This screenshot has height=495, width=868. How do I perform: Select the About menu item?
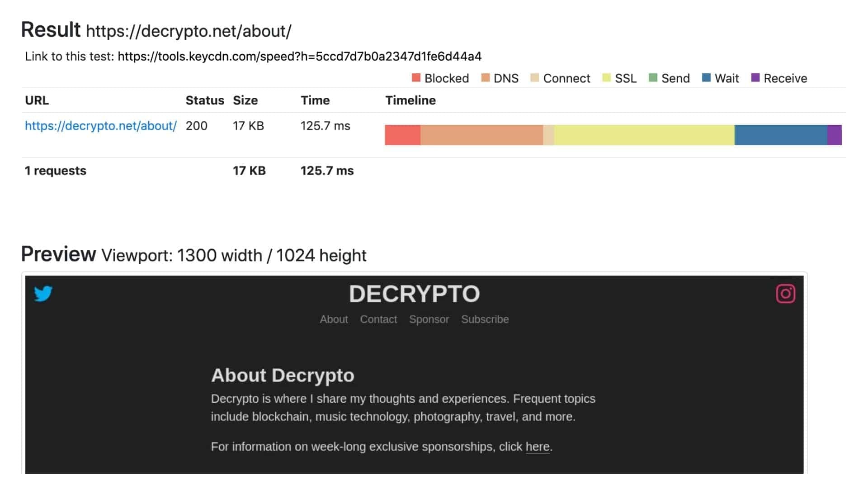(334, 319)
